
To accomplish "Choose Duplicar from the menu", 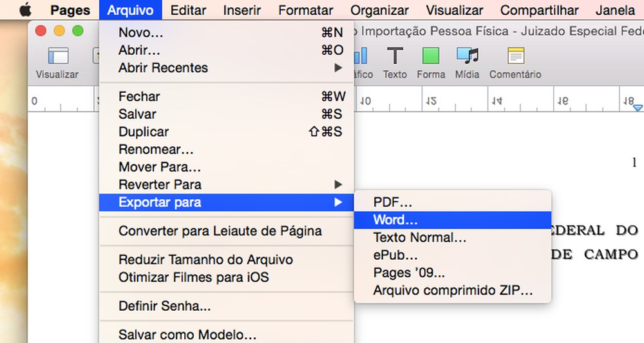I will [x=226, y=132].
